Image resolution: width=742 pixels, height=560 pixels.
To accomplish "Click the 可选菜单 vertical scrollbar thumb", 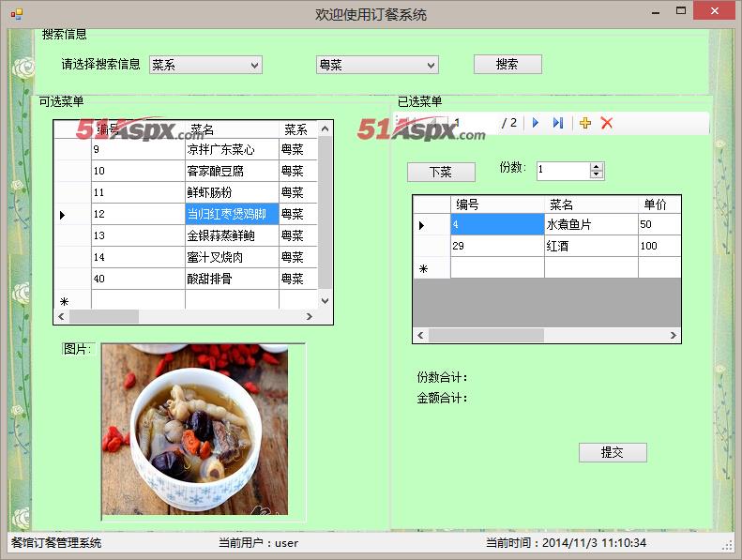I will point(325,212).
